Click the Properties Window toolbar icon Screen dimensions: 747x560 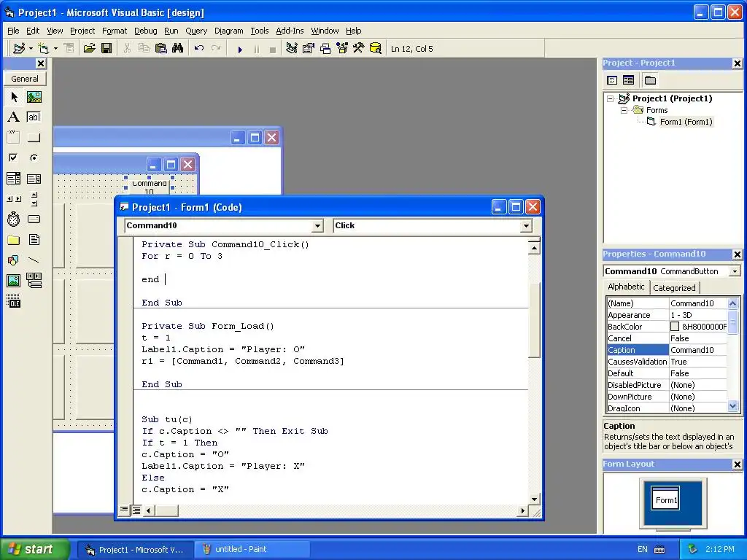tap(309, 48)
